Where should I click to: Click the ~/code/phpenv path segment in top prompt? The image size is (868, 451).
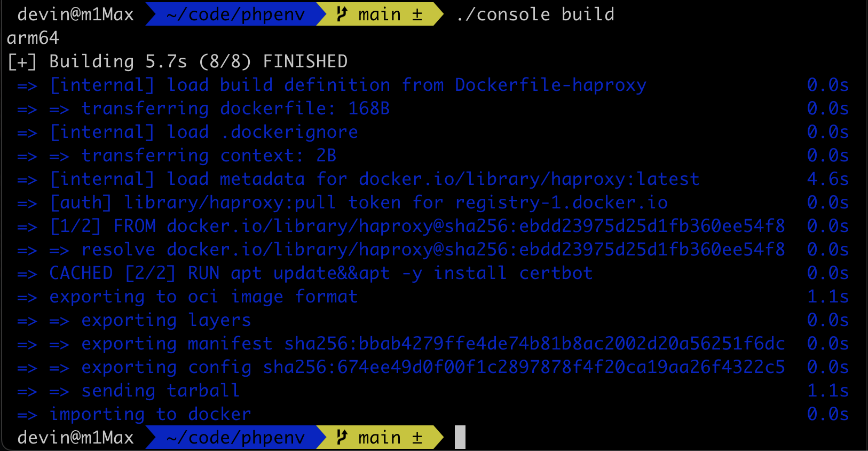[x=235, y=14]
